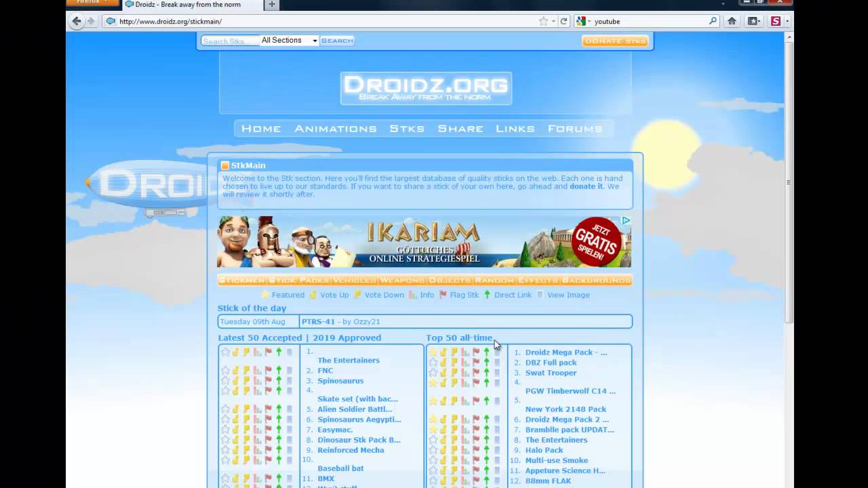Select the Stickmen category tab
This screenshot has height=488, width=868.
[241, 280]
